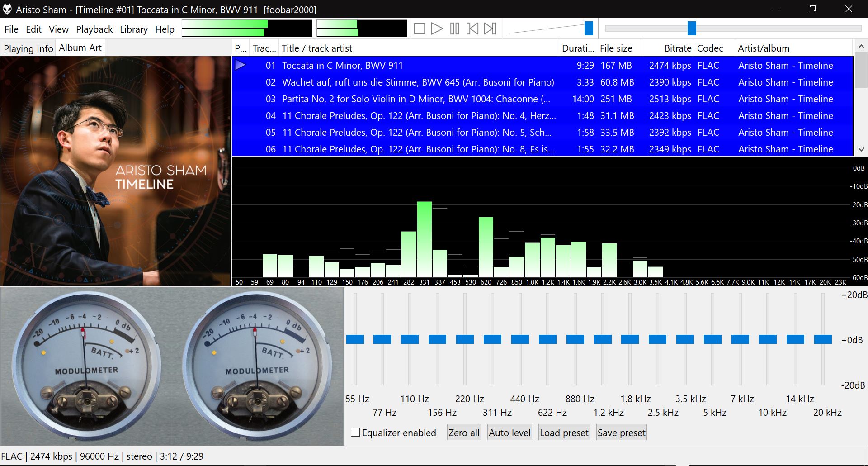Click the status bar playback info text
The image size is (868, 466).
(102, 456)
